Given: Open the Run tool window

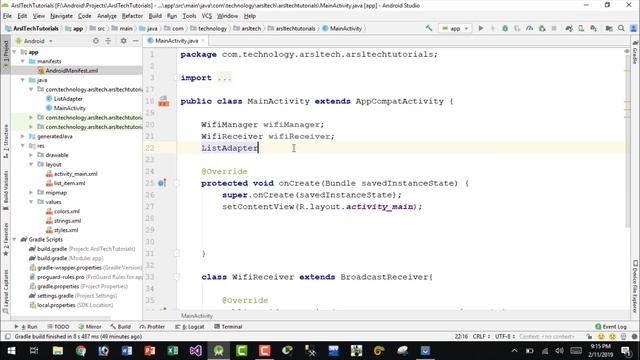Looking at the screenshot, I should tap(26, 327).
